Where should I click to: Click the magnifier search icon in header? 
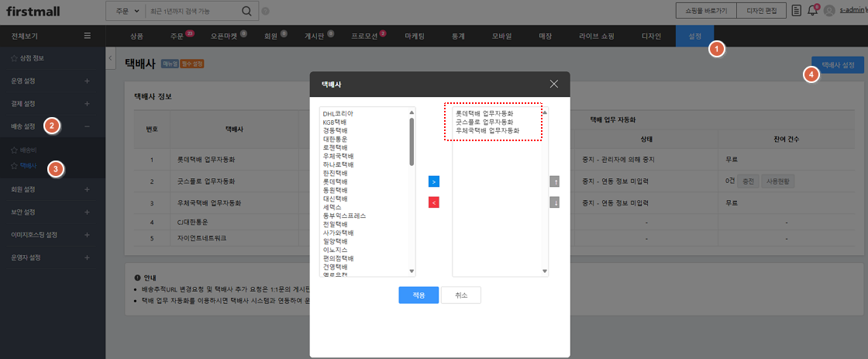[246, 11]
